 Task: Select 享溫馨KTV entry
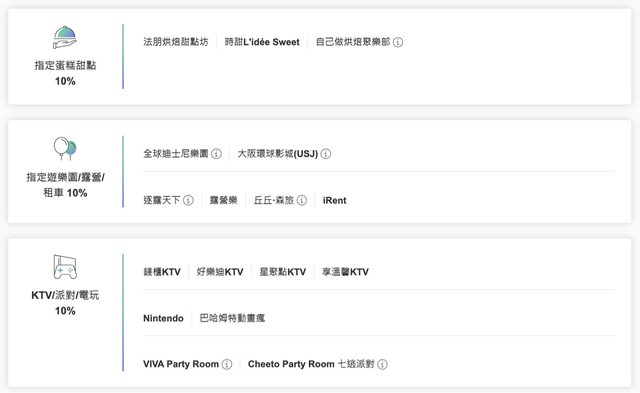point(345,272)
